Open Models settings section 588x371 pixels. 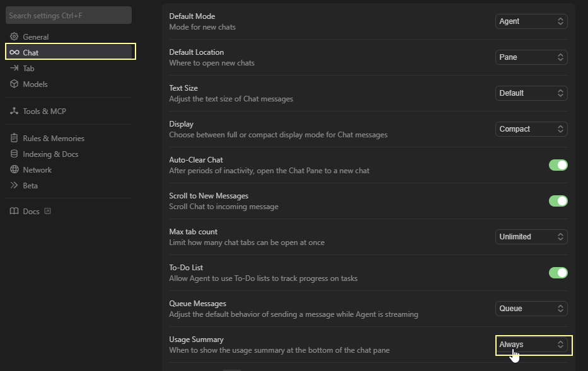click(x=69, y=84)
